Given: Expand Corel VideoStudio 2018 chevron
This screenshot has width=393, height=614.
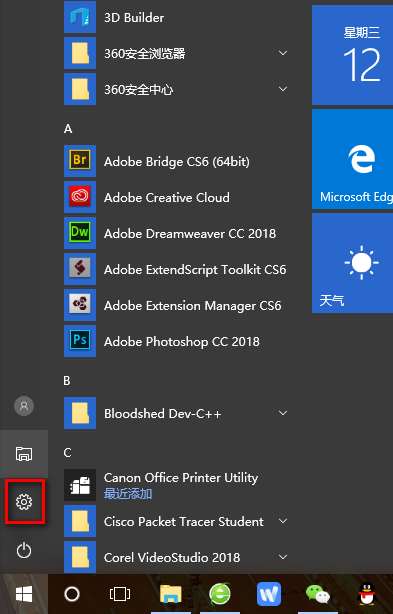Looking at the screenshot, I should [283, 557].
